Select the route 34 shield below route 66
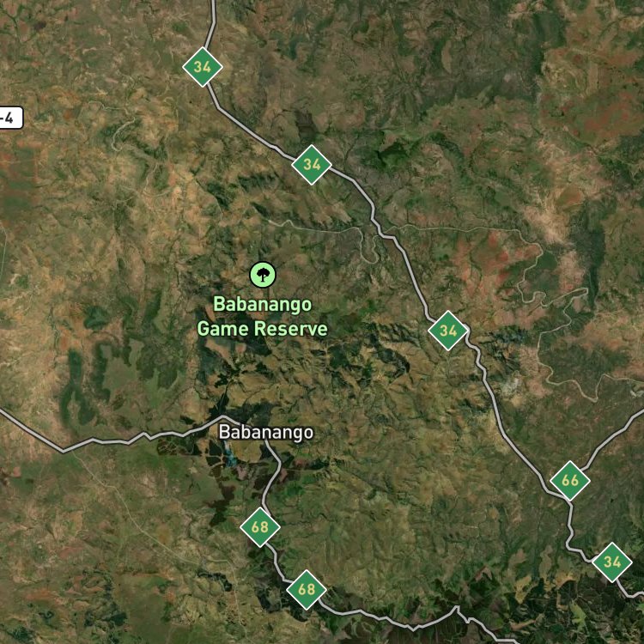 [612, 562]
